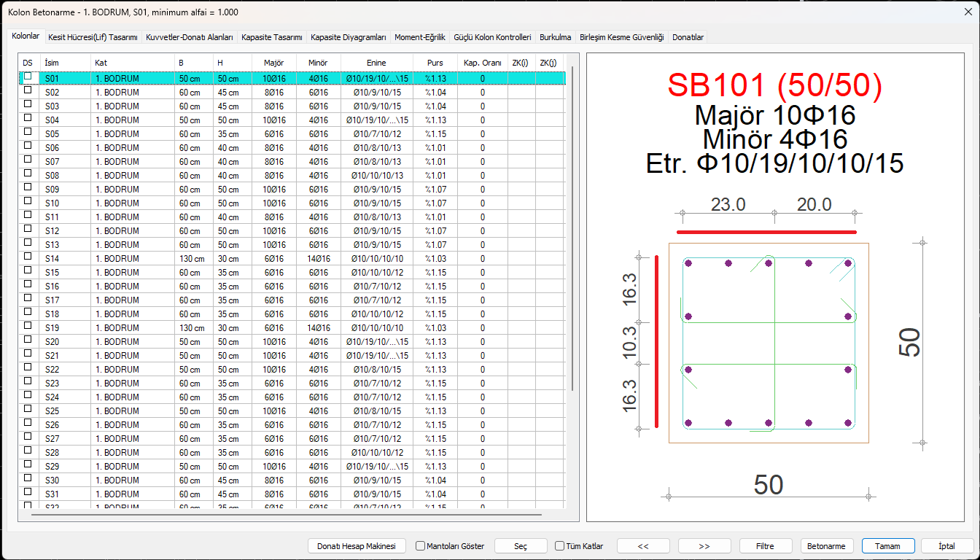Viewport: 980px width, 560px height.
Task: Open Güçlü Kolon Kontrolleri tab
Action: tap(492, 36)
